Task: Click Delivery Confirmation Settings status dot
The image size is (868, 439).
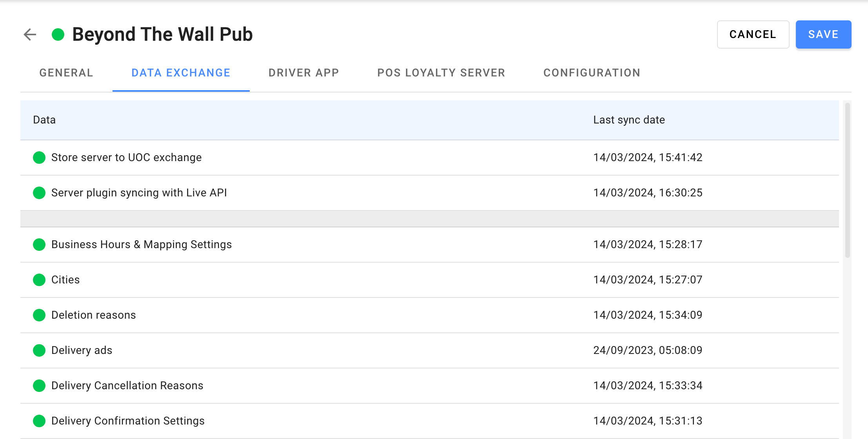Action: 39,421
